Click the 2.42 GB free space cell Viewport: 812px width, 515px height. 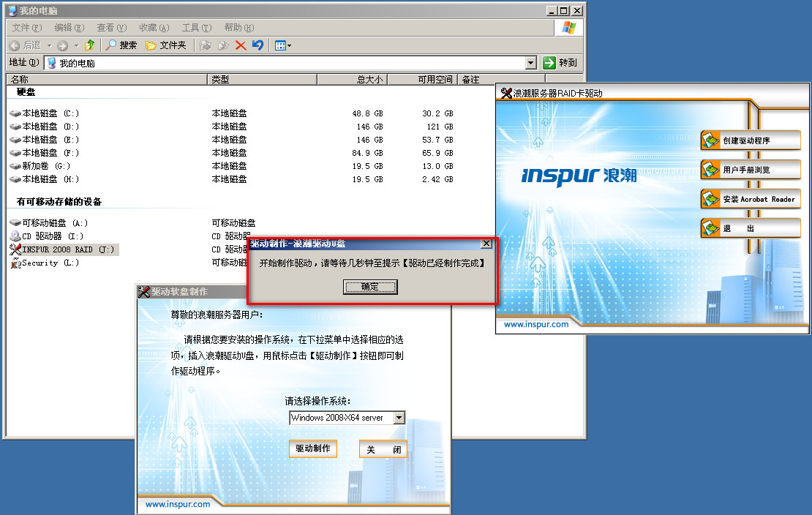coord(437,179)
